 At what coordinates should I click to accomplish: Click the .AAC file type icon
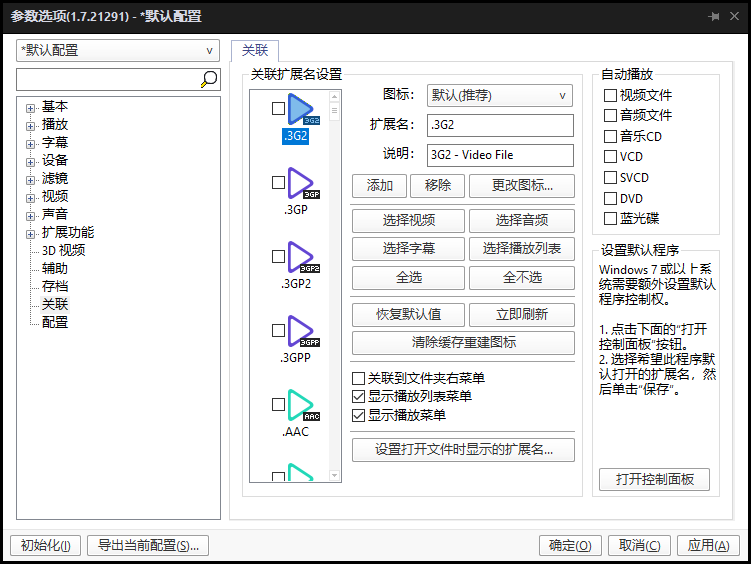pos(302,405)
